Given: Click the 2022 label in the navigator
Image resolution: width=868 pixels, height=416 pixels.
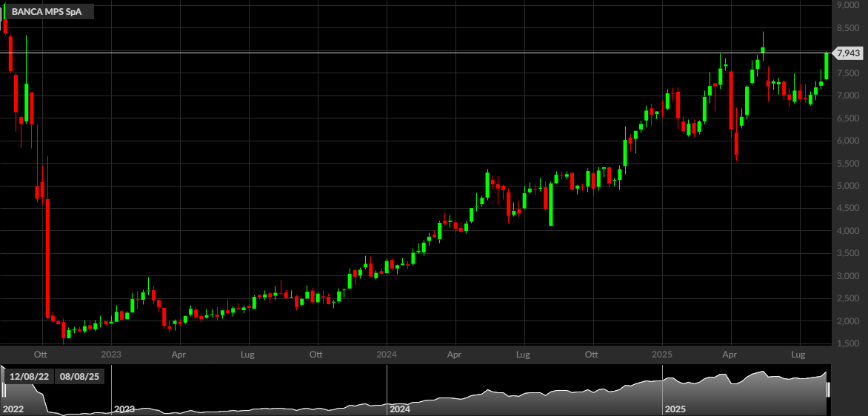Looking at the screenshot, I should coord(13,409).
